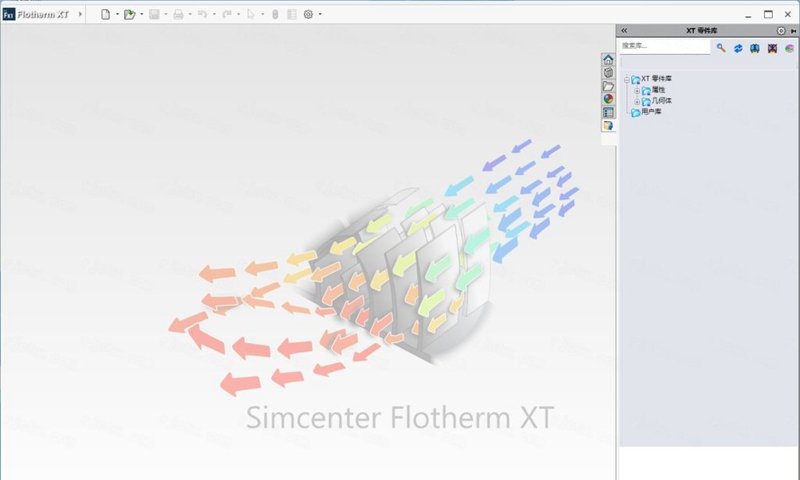The height and width of the screenshot is (480, 800).
Task: Select the 属性 folder in the tree
Action: click(x=658, y=90)
